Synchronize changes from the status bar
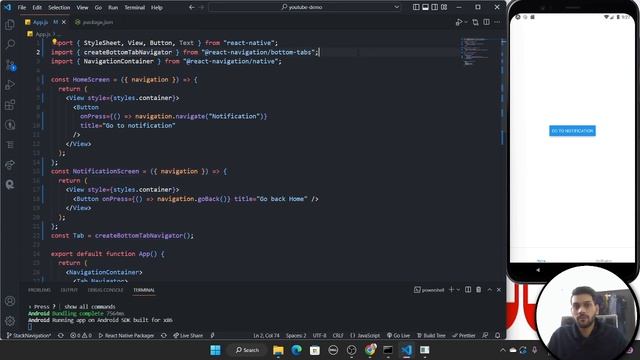 click(x=60, y=336)
